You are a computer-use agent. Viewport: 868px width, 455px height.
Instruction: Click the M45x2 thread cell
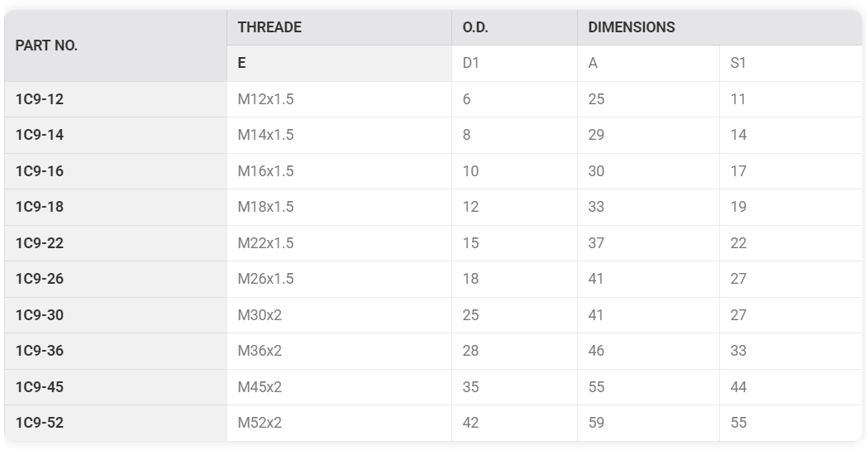click(339, 387)
